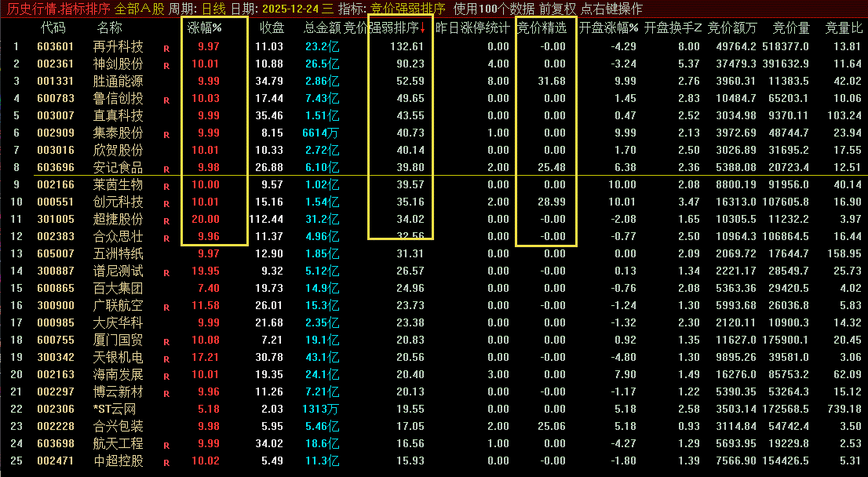Sort by 收盘 column header

click(x=272, y=27)
